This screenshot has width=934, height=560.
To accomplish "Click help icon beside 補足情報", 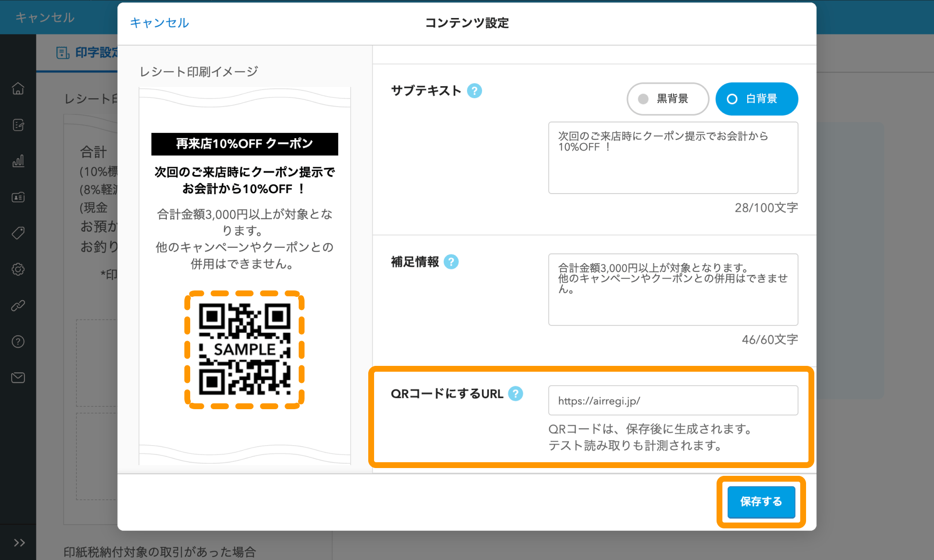I will (451, 262).
